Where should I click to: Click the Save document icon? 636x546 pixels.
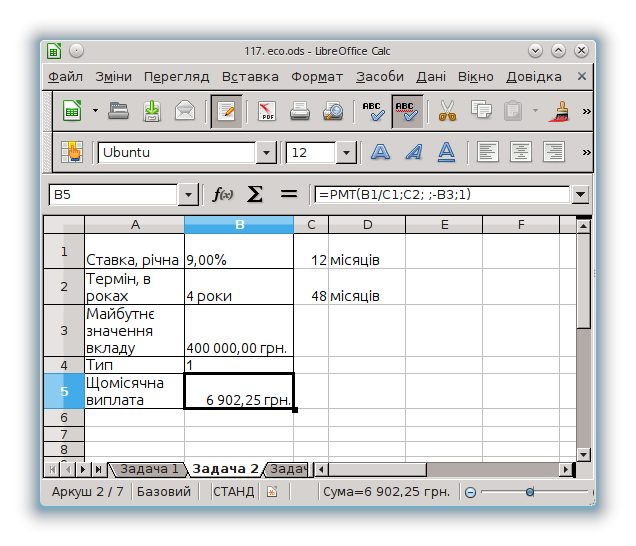tap(152, 111)
